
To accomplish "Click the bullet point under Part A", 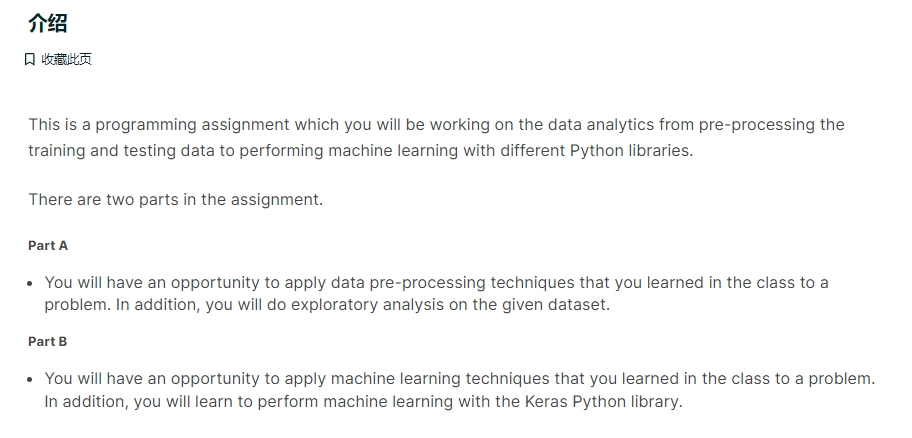I will [31, 284].
